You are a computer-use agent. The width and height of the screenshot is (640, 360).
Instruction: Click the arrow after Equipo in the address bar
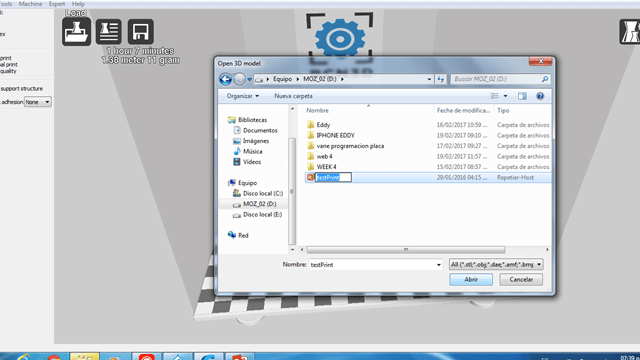[x=298, y=79]
